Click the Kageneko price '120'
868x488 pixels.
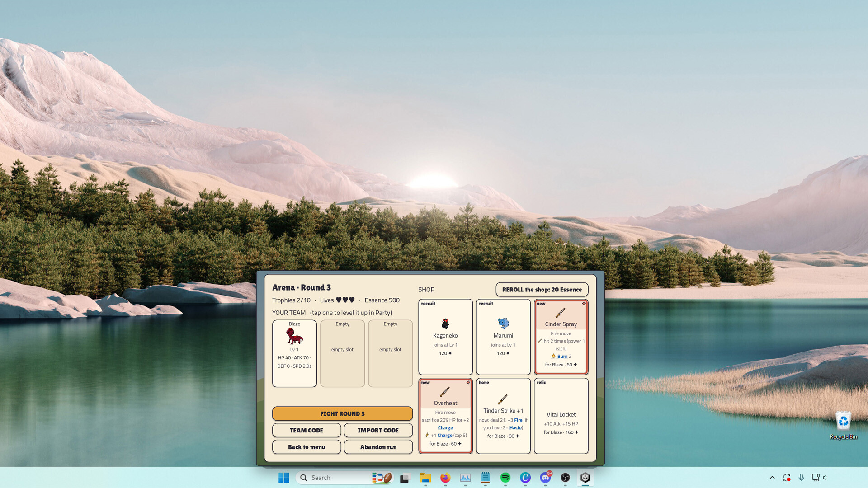pos(445,353)
